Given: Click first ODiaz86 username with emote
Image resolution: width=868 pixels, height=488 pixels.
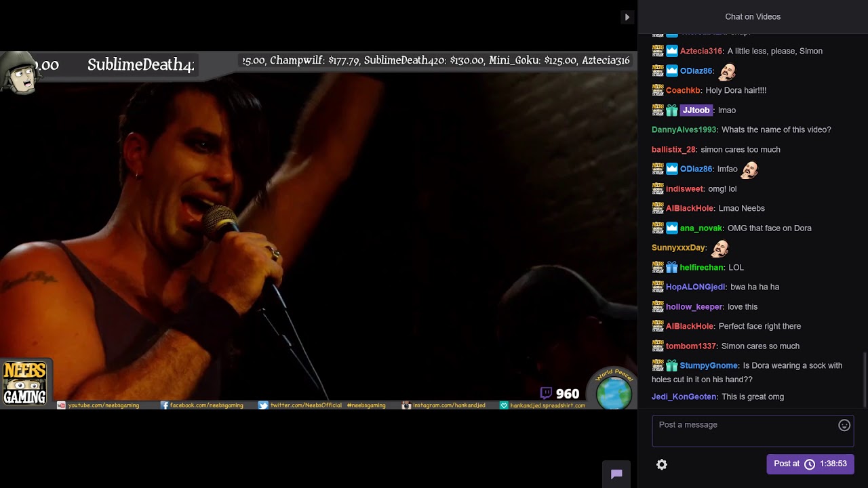Looking at the screenshot, I should point(696,70).
